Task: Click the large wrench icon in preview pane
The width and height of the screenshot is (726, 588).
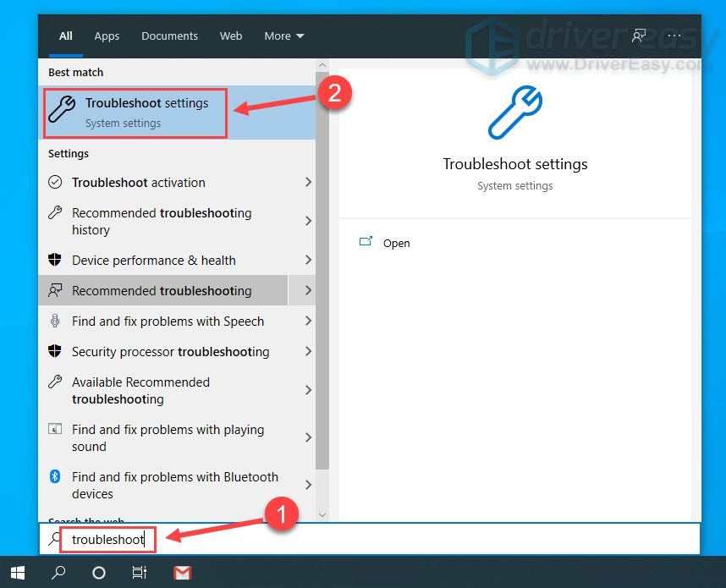Action: [x=515, y=112]
